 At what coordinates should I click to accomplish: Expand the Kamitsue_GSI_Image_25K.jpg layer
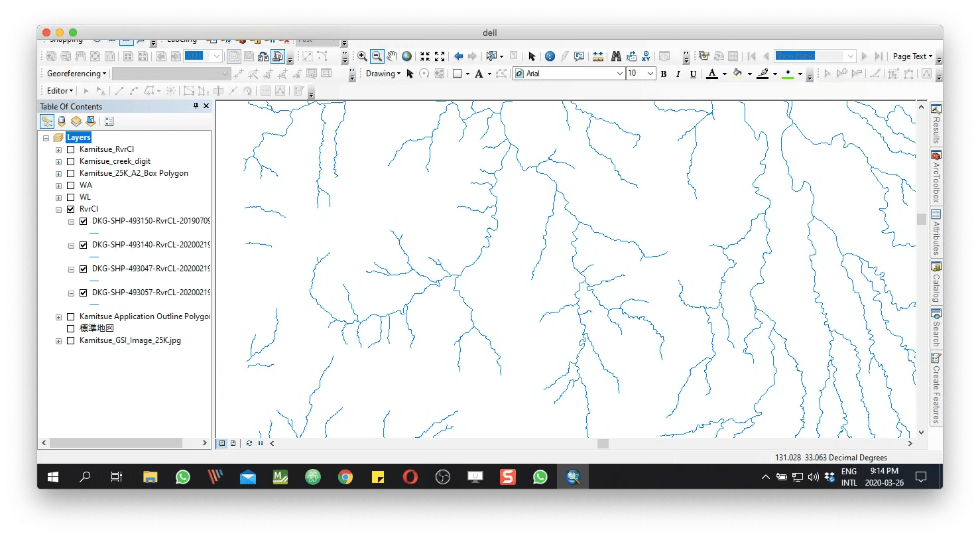[x=58, y=340]
